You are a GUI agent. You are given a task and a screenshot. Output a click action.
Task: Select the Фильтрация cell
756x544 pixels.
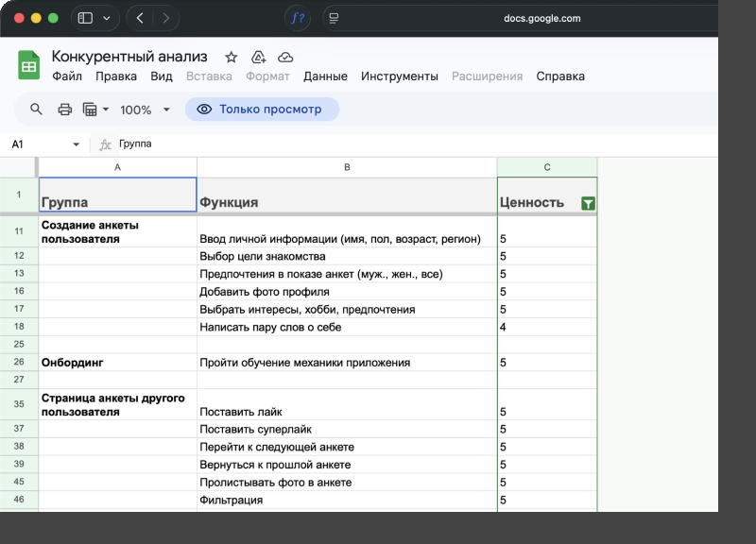tap(347, 501)
